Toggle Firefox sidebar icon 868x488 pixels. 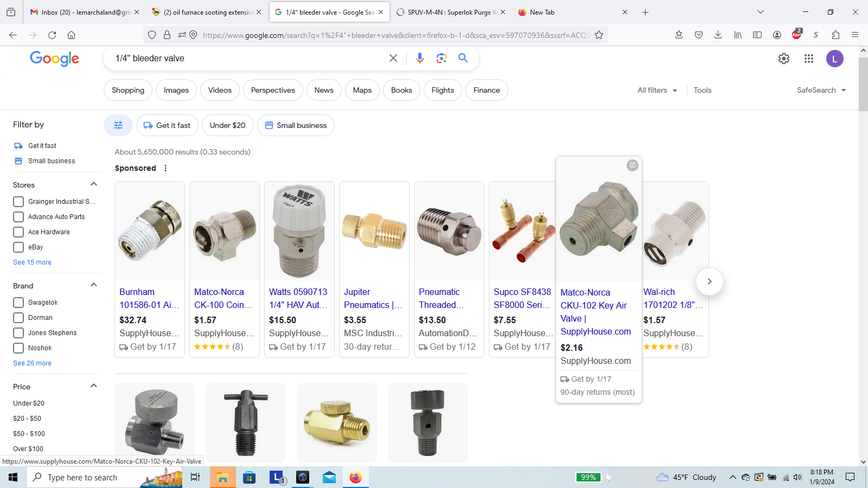coord(757,35)
